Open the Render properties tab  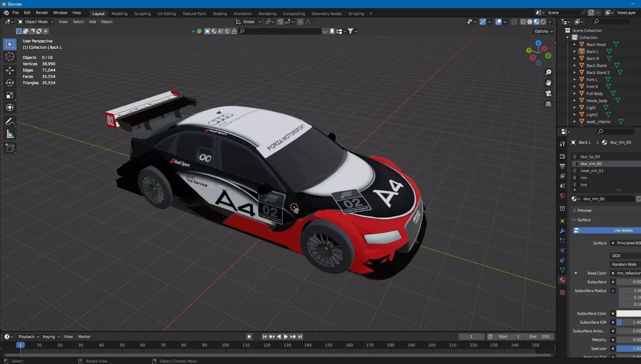pos(562,156)
